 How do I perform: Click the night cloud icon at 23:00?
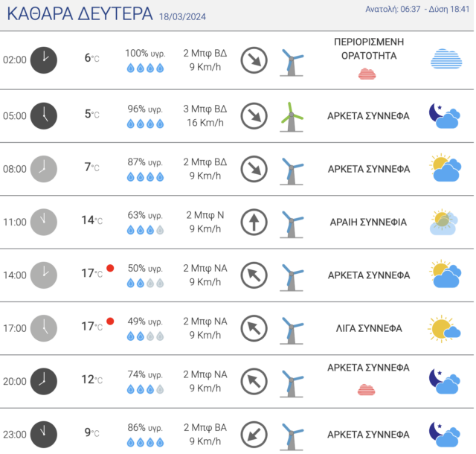click(x=444, y=433)
